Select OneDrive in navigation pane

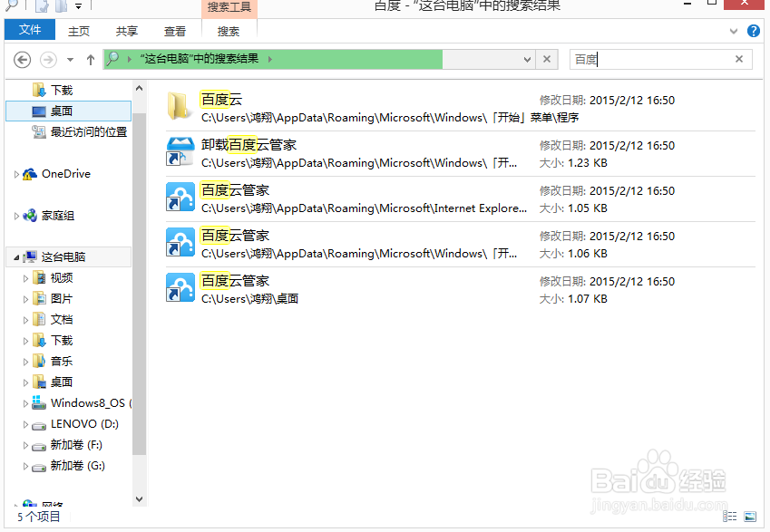click(x=66, y=174)
